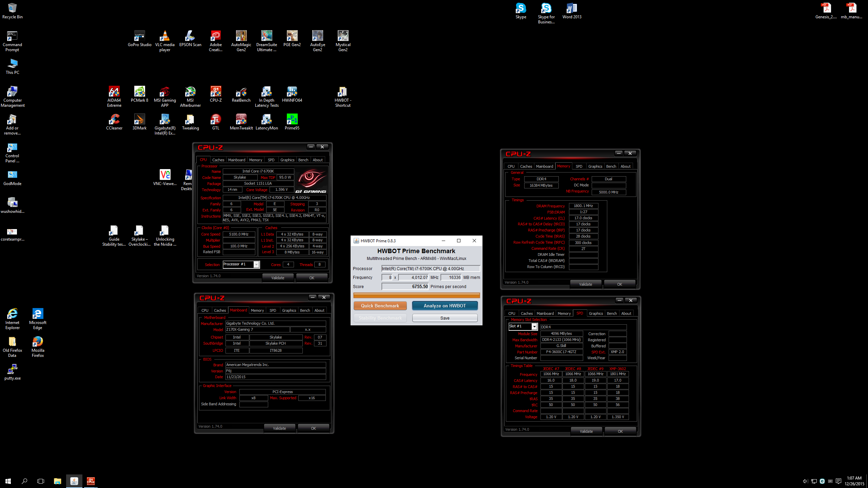Click OK in Mainboard window
Screen dimensions: 868x488
[x=313, y=428]
